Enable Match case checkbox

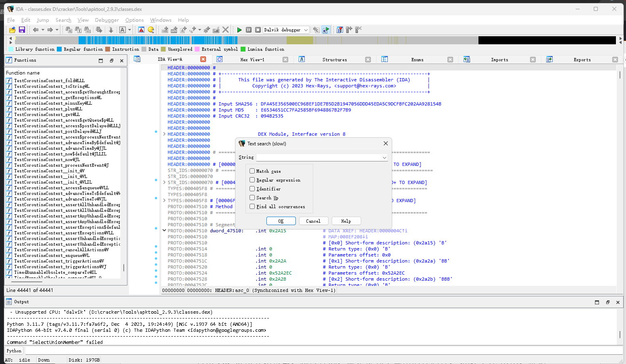coord(252,171)
